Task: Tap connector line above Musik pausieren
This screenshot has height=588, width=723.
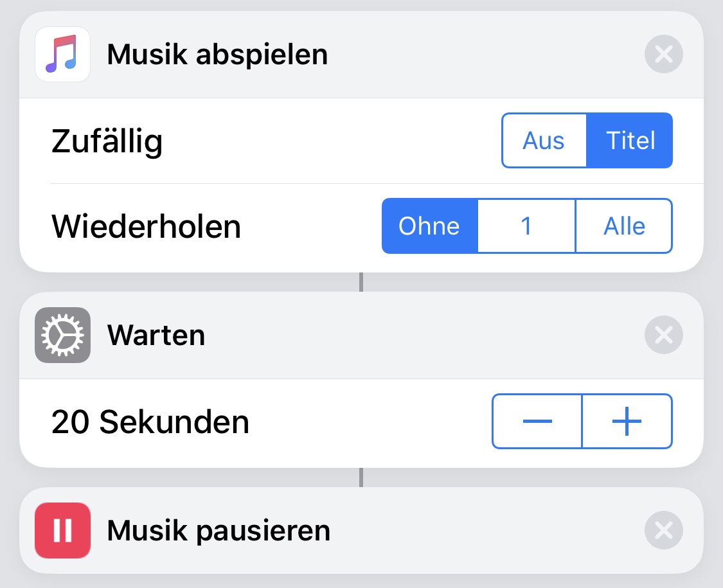Action: click(x=361, y=477)
